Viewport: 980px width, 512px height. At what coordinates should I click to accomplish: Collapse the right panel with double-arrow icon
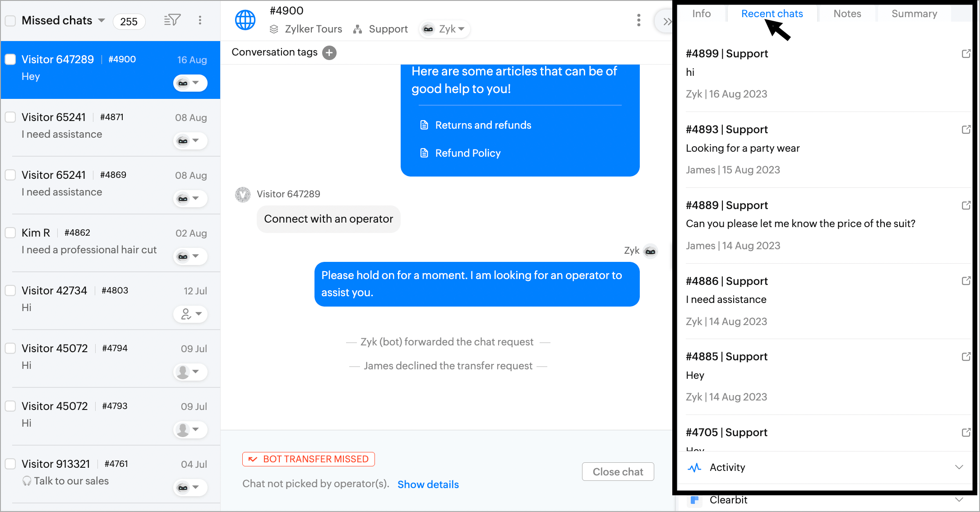pyautogui.click(x=667, y=21)
